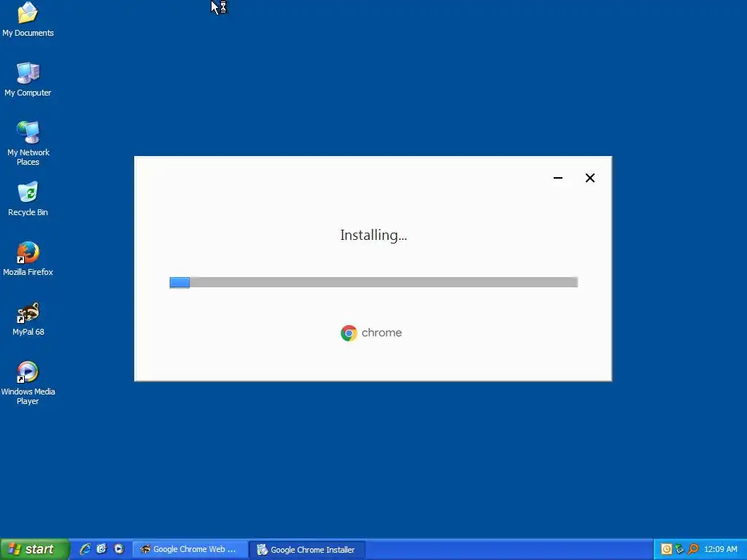Select the Mozilla Firefox shortcut
Screen dimensions: 747x560
(28, 259)
